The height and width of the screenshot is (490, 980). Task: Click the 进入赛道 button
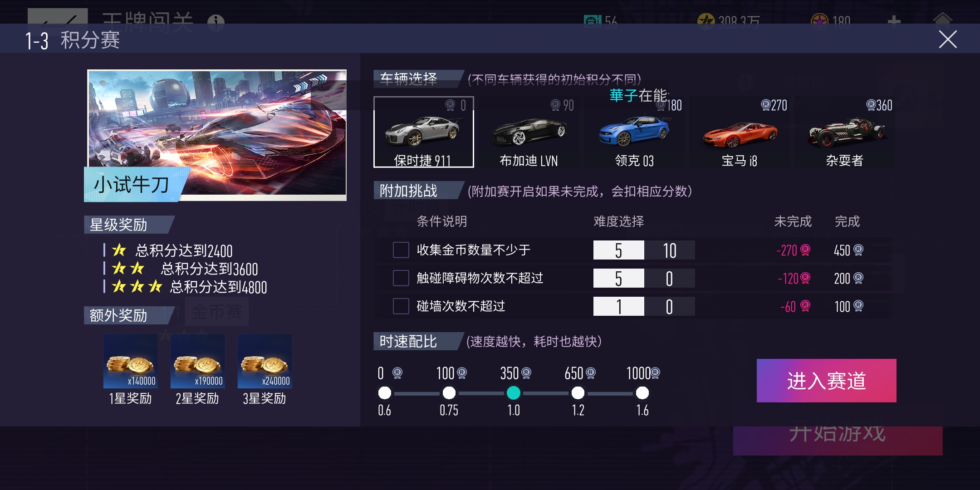[827, 381]
